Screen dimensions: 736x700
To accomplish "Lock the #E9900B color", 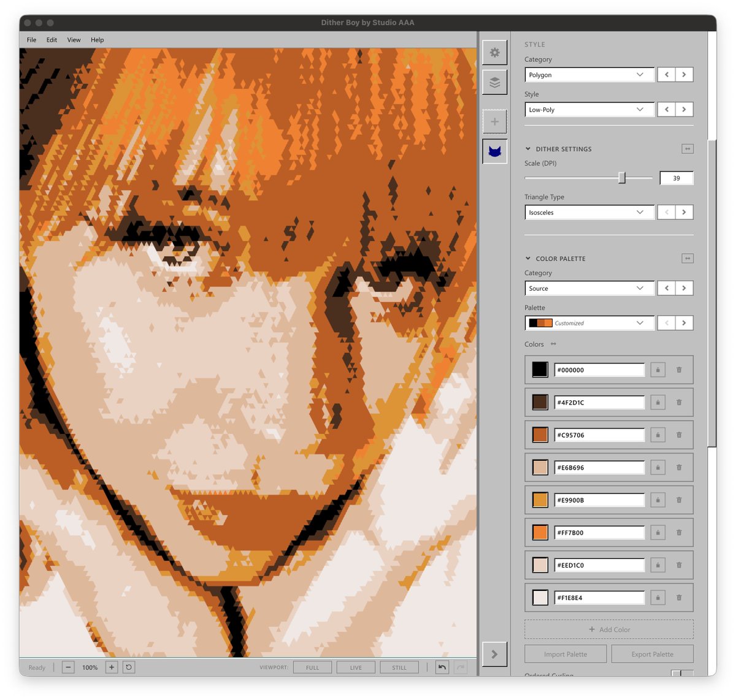I will (657, 500).
